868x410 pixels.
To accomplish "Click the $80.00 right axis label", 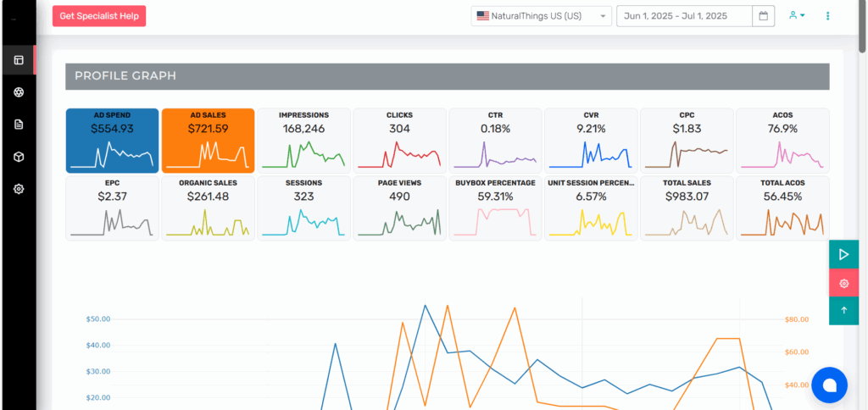I will coord(797,319).
